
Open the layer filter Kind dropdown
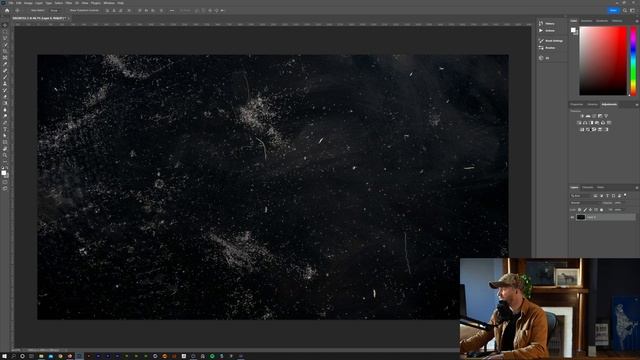tap(581, 196)
